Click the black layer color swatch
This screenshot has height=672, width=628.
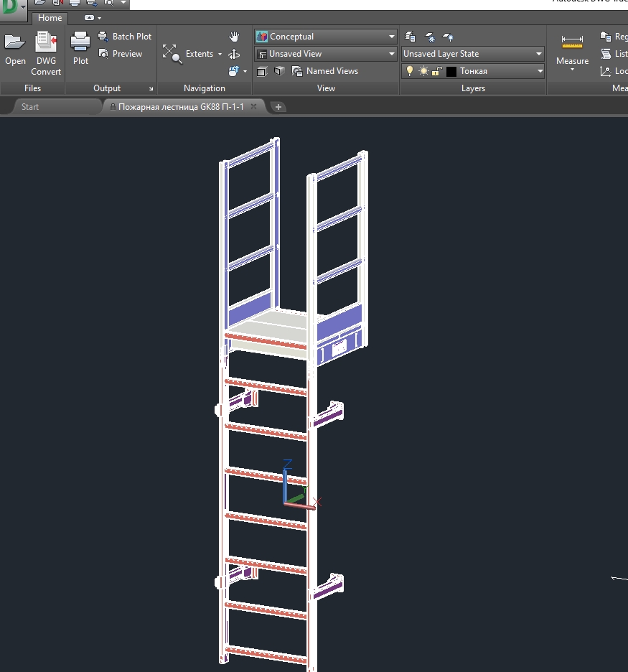click(451, 71)
